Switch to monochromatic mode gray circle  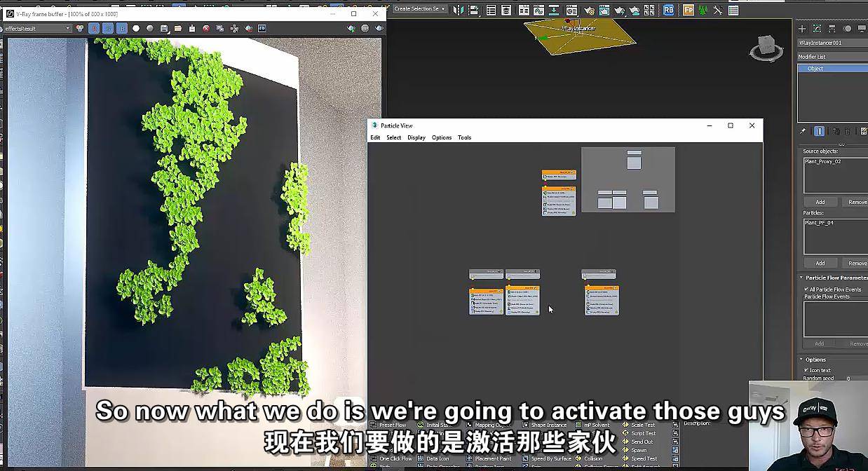click(x=150, y=28)
